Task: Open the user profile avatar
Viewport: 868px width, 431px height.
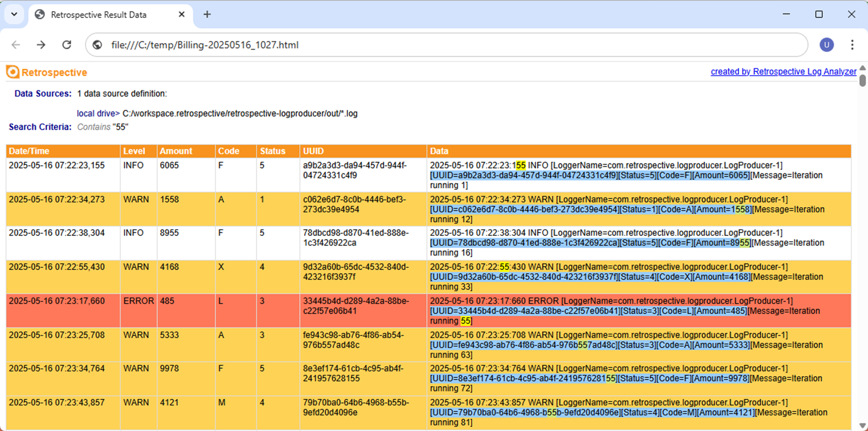Action: (827, 45)
